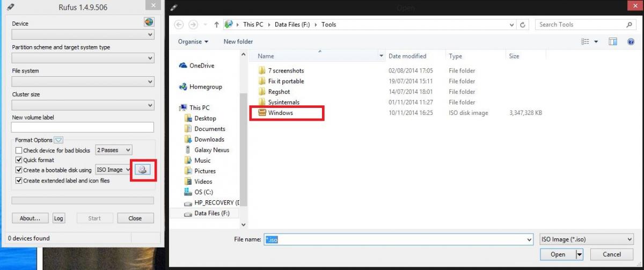This screenshot has width=644, height=270.
Task: Go forward in the Open dialog
Action: [193, 25]
